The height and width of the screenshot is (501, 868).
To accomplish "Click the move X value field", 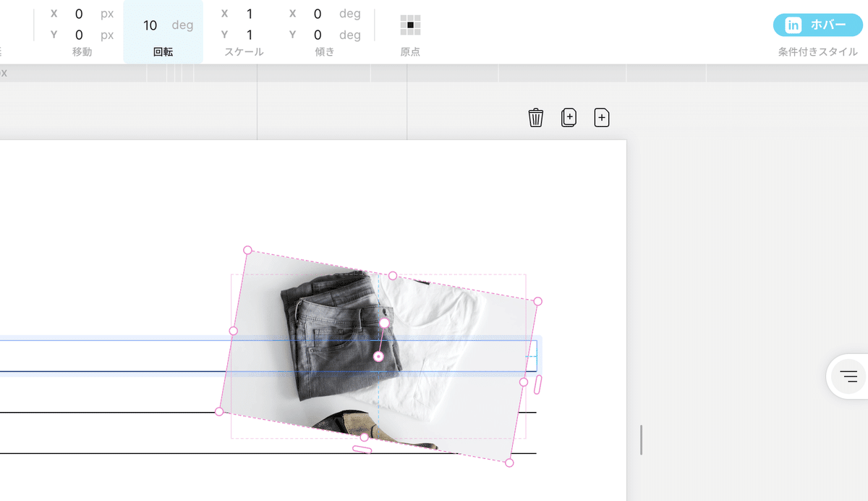I will (x=79, y=14).
